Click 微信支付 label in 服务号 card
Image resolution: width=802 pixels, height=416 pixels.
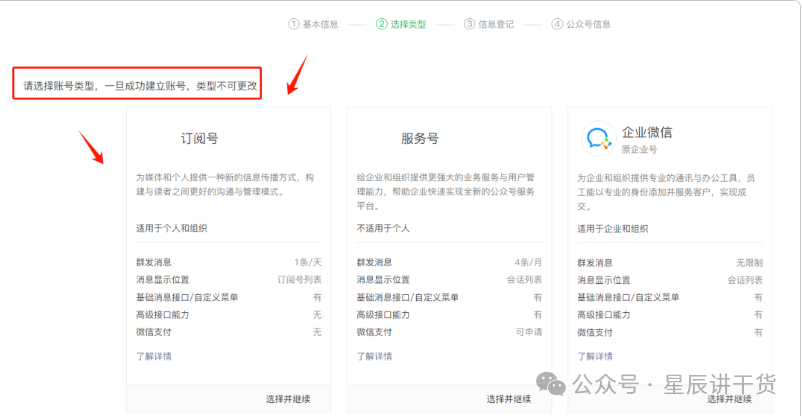coord(374,332)
